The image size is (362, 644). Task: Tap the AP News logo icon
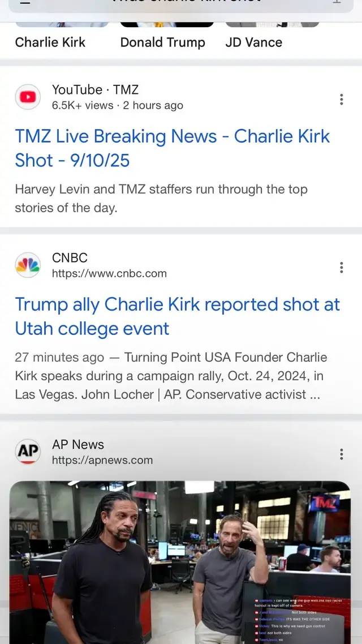click(28, 452)
